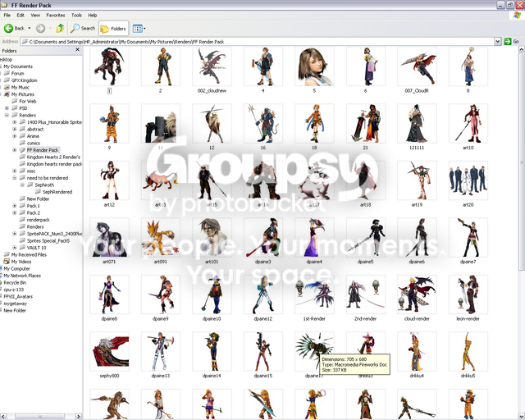Click the Go button
Image resolution: width=525 pixels, height=420 pixels.
pos(512,42)
